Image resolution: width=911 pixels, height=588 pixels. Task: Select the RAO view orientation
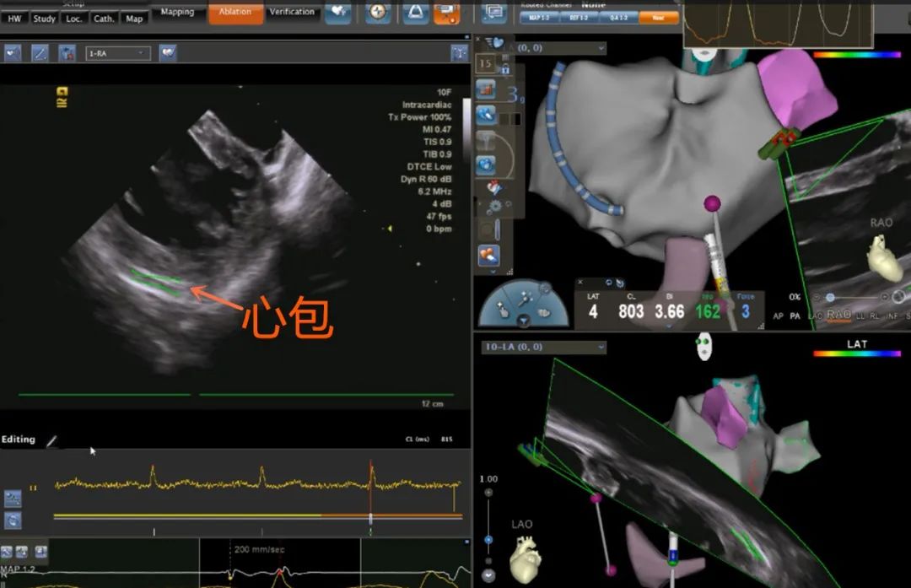(x=838, y=315)
